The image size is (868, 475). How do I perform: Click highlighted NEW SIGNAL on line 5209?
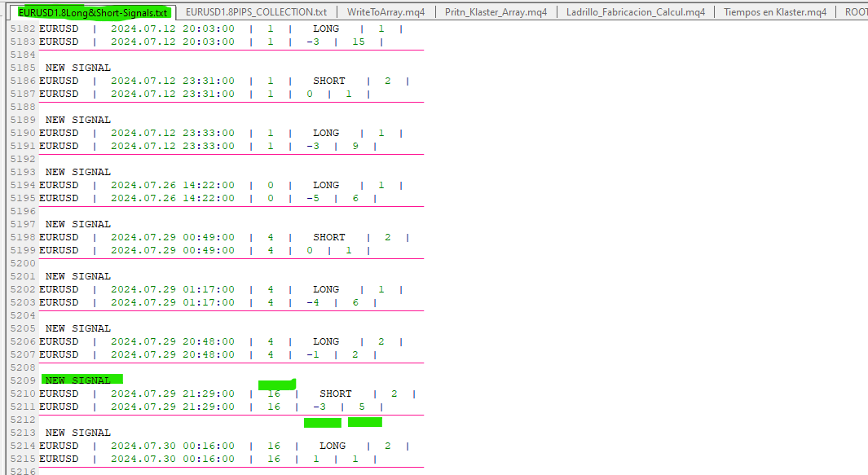tap(78, 380)
